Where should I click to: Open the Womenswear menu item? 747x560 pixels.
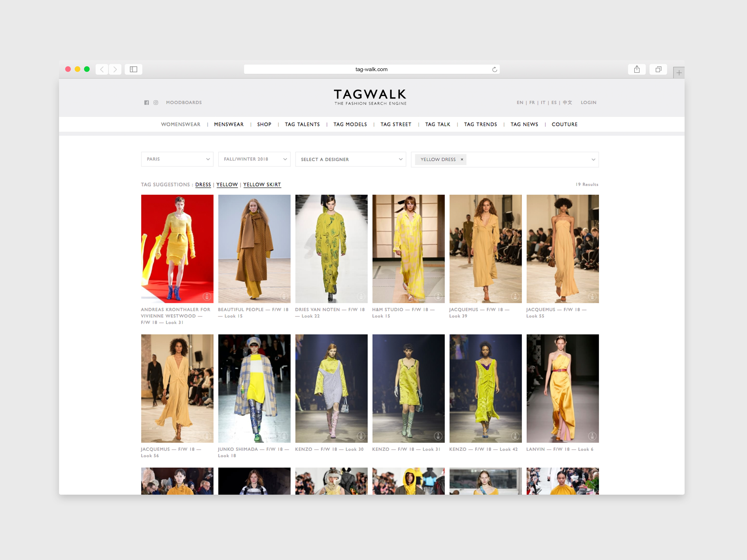click(181, 124)
